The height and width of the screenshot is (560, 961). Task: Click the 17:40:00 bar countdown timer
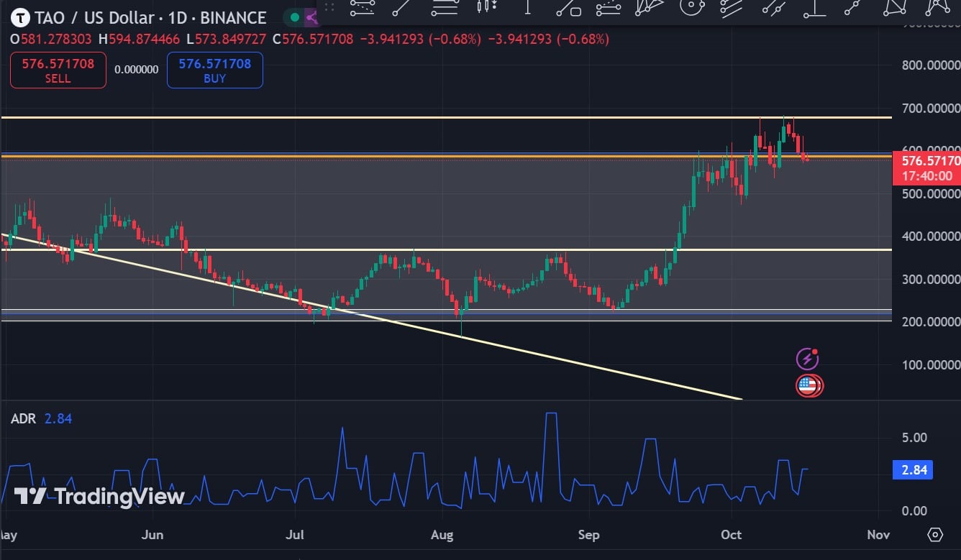pos(927,176)
